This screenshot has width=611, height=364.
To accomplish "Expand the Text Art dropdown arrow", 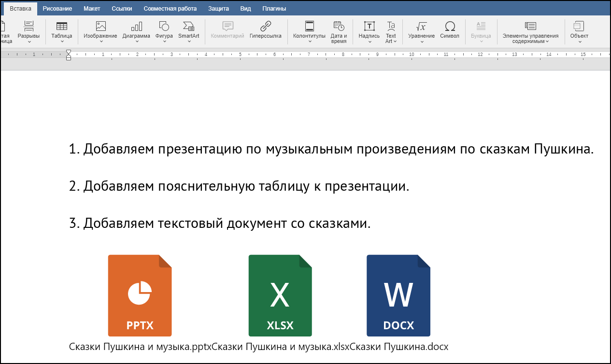I will (x=395, y=42).
